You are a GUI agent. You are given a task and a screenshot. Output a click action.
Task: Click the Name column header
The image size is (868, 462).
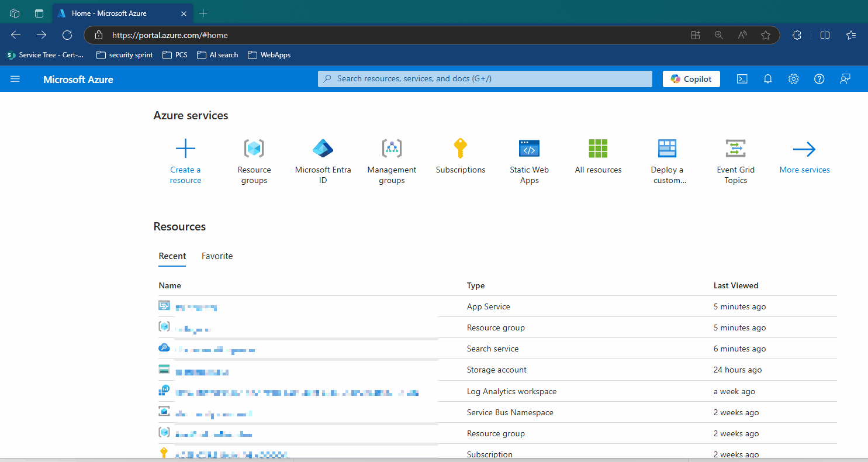point(170,286)
